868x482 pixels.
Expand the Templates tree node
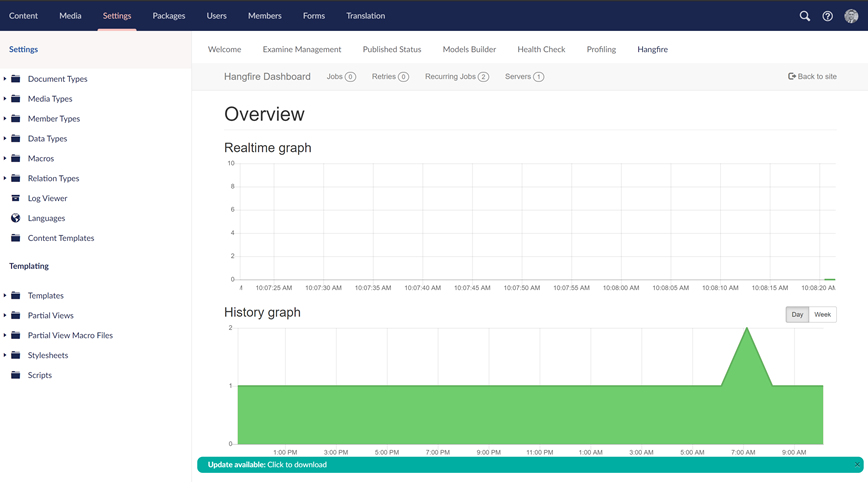[x=5, y=296]
